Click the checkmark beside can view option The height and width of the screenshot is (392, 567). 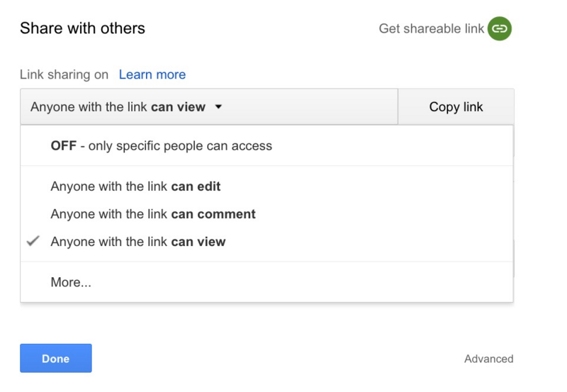(33, 242)
